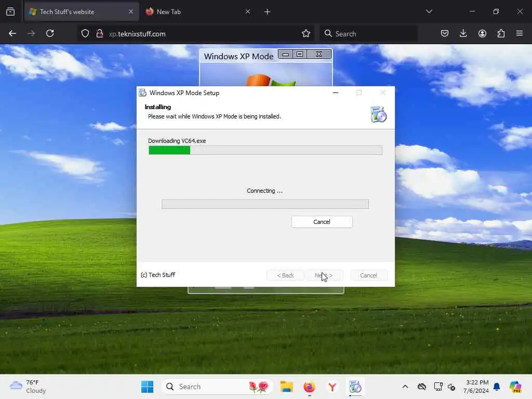
Task: Close the Windows XP Mode window
Action: (x=319, y=54)
